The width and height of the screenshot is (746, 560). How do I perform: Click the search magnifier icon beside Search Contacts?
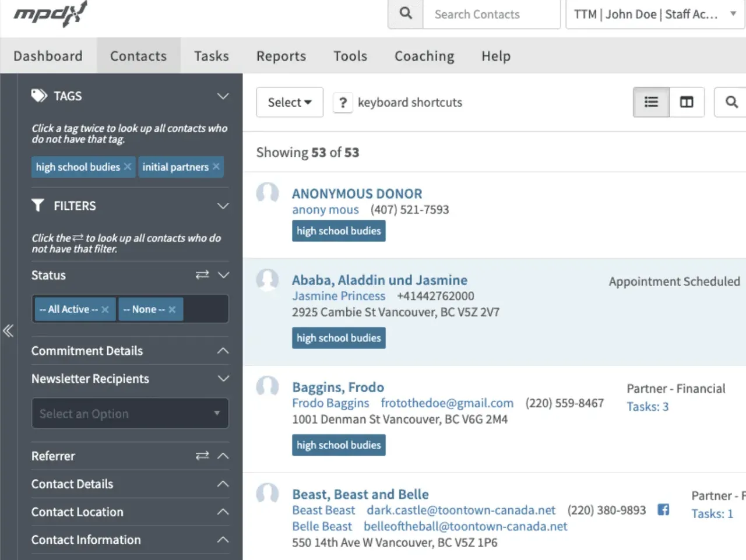[x=406, y=14]
